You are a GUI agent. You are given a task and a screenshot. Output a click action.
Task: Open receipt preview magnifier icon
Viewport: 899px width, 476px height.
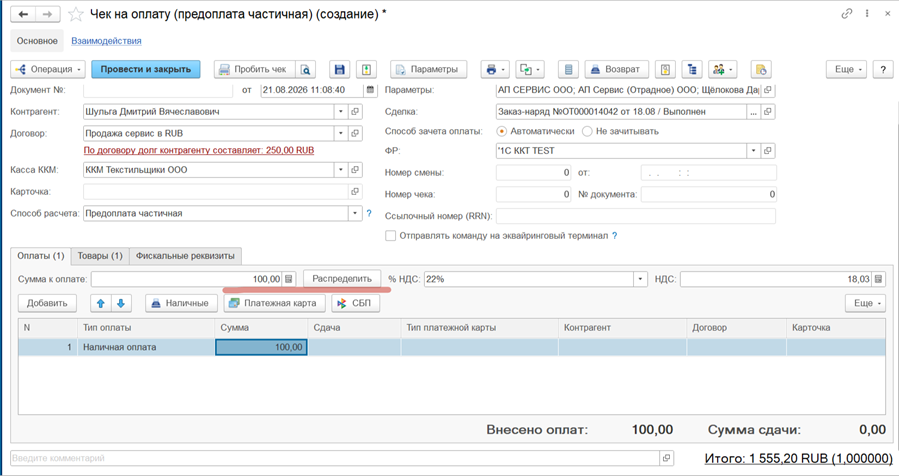pyautogui.click(x=306, y=69)
